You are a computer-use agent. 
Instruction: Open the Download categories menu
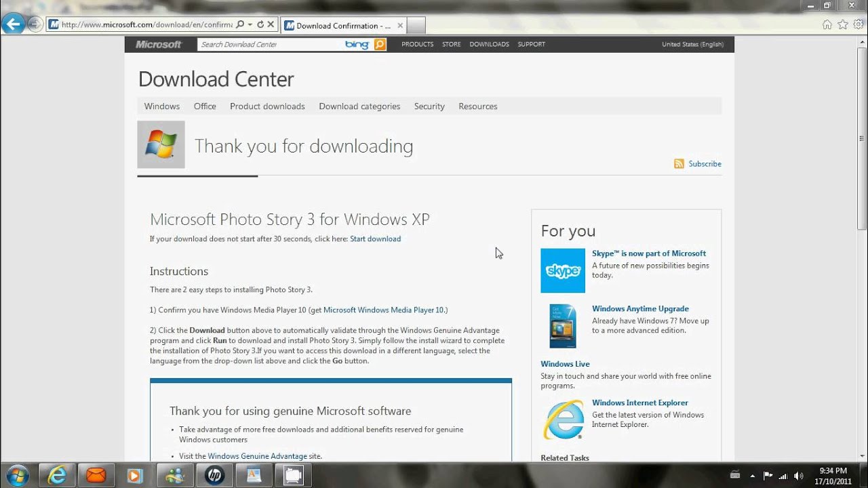(359, 106)
